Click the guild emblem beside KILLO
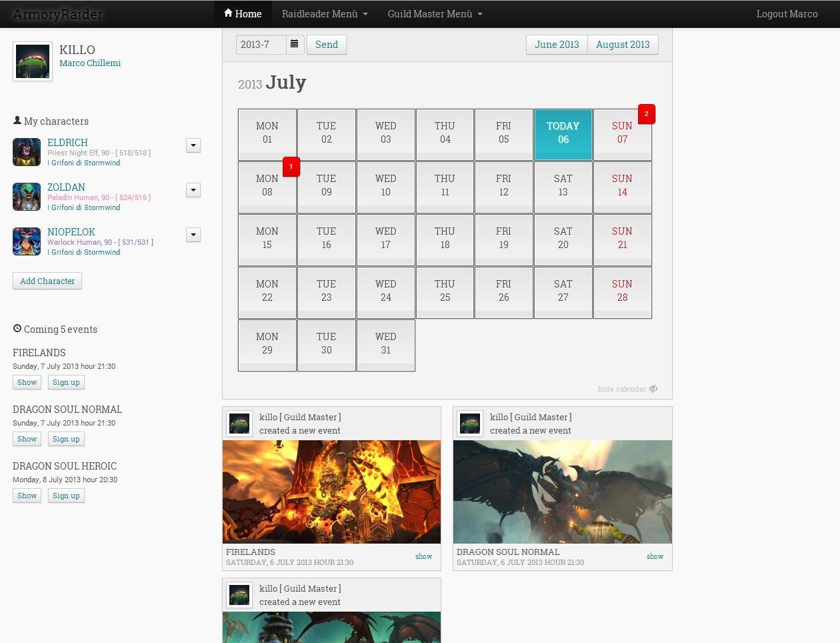The width and height of the screenshot is (840, 643). (x=32, y=60)
